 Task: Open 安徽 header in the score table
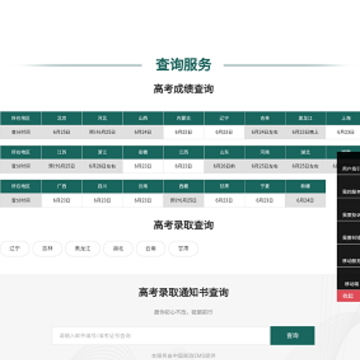tap(143, 152)
